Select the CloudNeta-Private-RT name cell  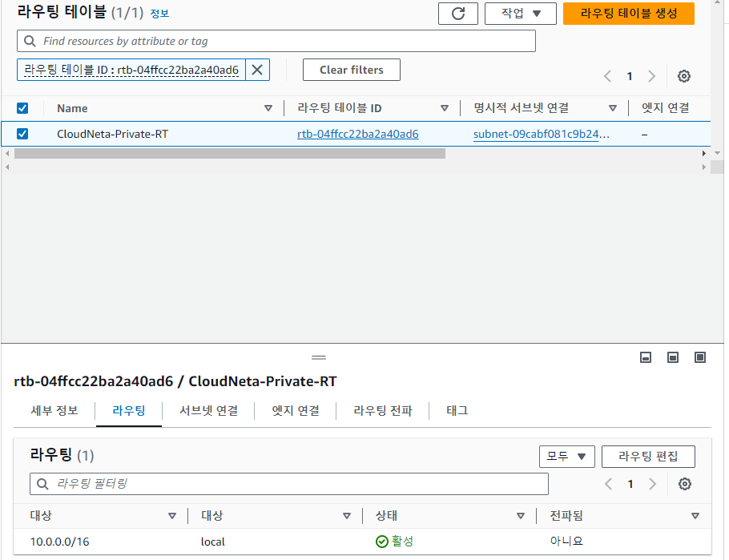coord(112,134)
